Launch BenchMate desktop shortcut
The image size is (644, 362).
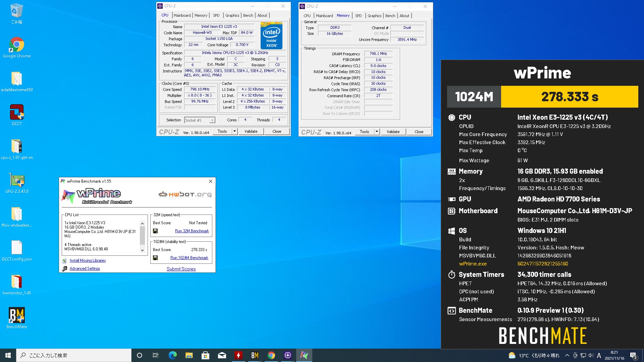16,318
